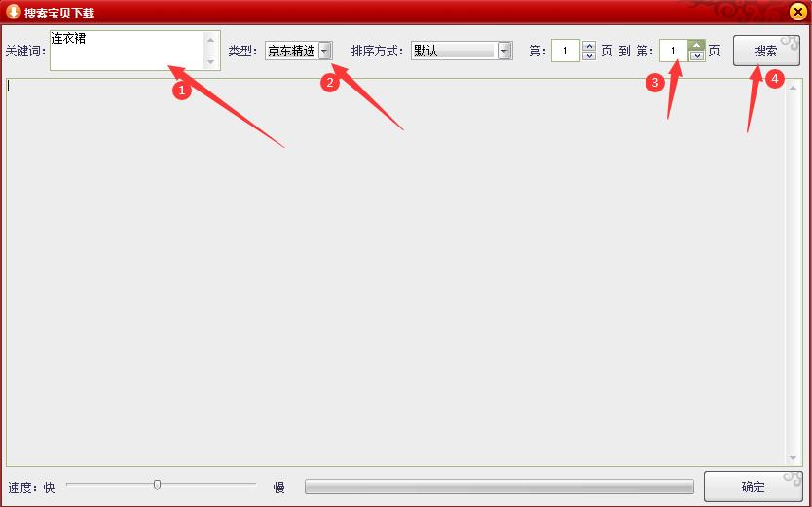Click the start page number field
812x507 pixels.
(565, 51)
